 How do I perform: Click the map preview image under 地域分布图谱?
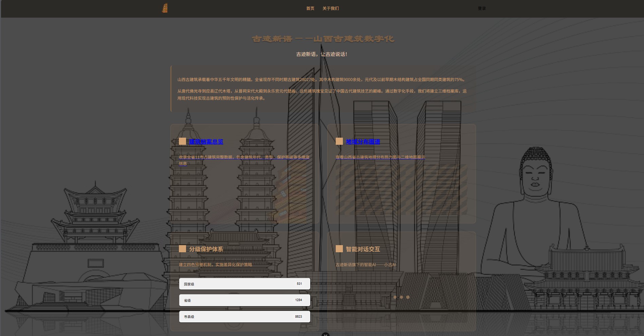click(401, 190)
